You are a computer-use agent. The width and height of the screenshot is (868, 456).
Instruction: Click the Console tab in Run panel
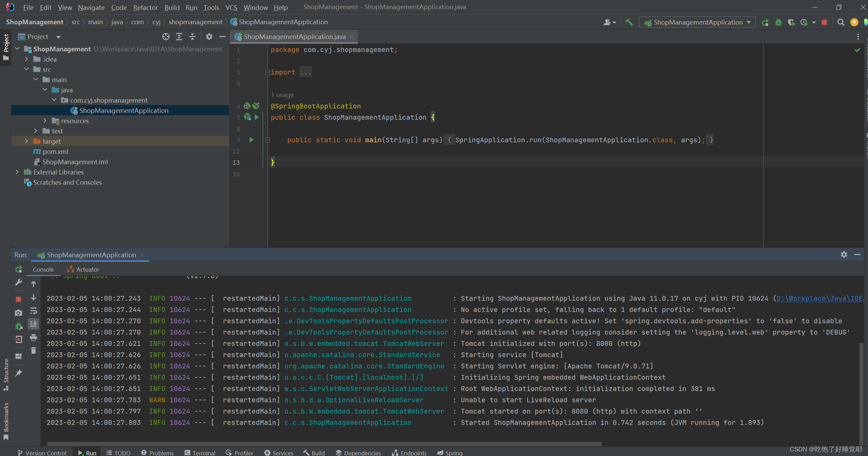43,269
